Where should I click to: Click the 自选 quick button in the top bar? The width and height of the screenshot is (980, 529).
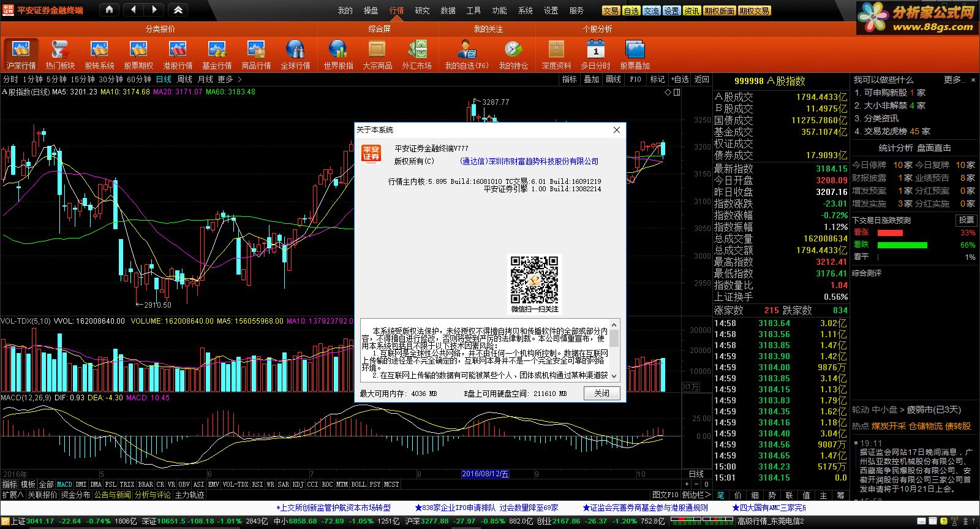click(631, 11)
